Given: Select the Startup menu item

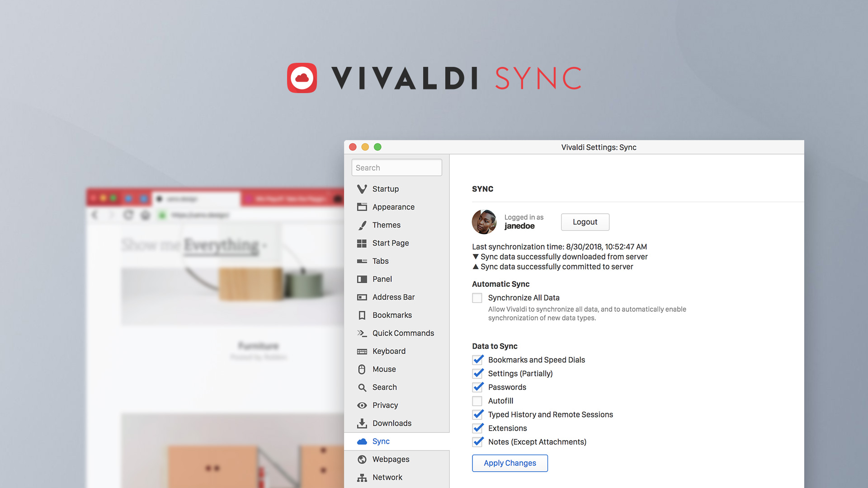Looking at the screenshot, I should click(x=385, y=189).
